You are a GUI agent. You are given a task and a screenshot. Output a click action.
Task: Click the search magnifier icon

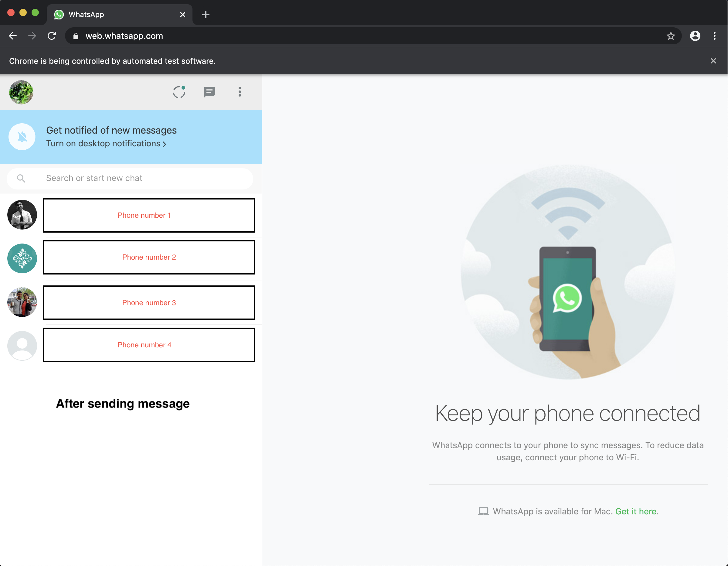pyautogui.click(x=21, y=179)
